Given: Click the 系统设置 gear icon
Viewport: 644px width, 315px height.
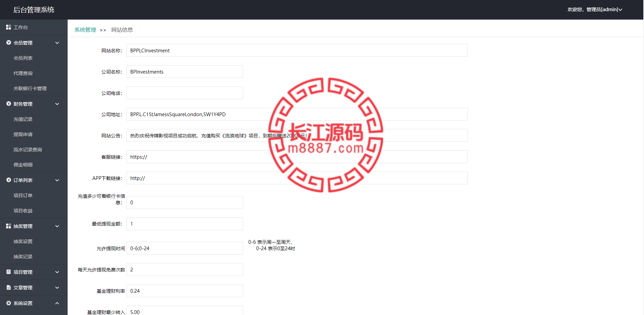Looking at the screenshot, I should [x=8, y=303].
